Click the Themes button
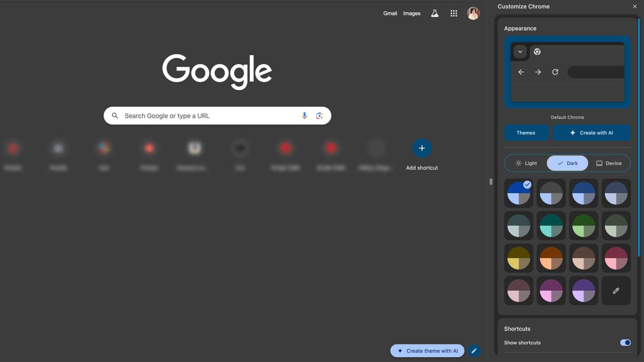The image size is (644, 362). tap(526, 133)
